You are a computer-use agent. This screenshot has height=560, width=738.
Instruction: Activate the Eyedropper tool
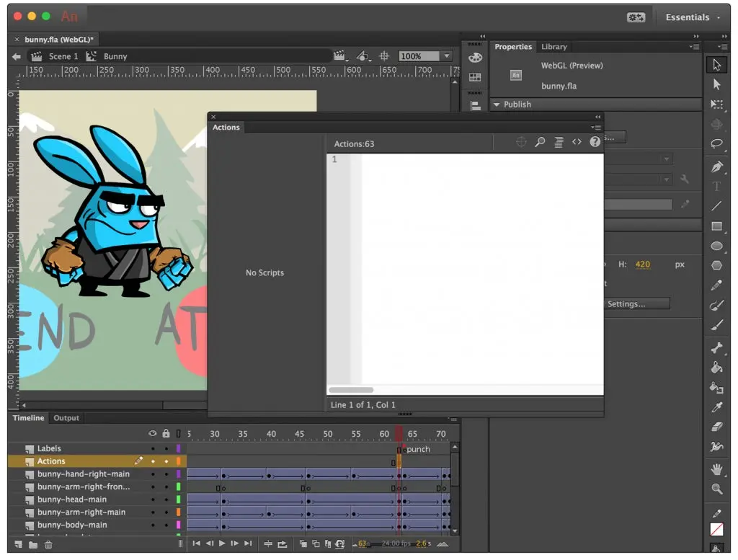pyautogui.click(x=717, y=407)
